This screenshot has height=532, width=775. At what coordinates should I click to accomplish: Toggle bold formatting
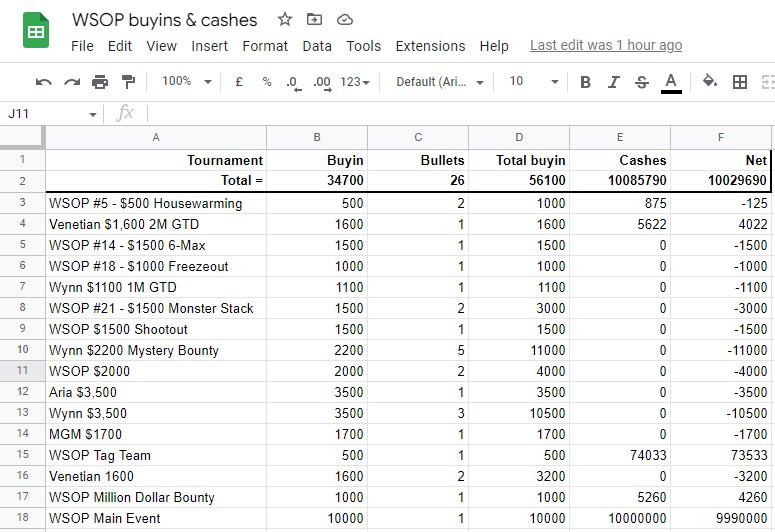click(x=585, y=82)
